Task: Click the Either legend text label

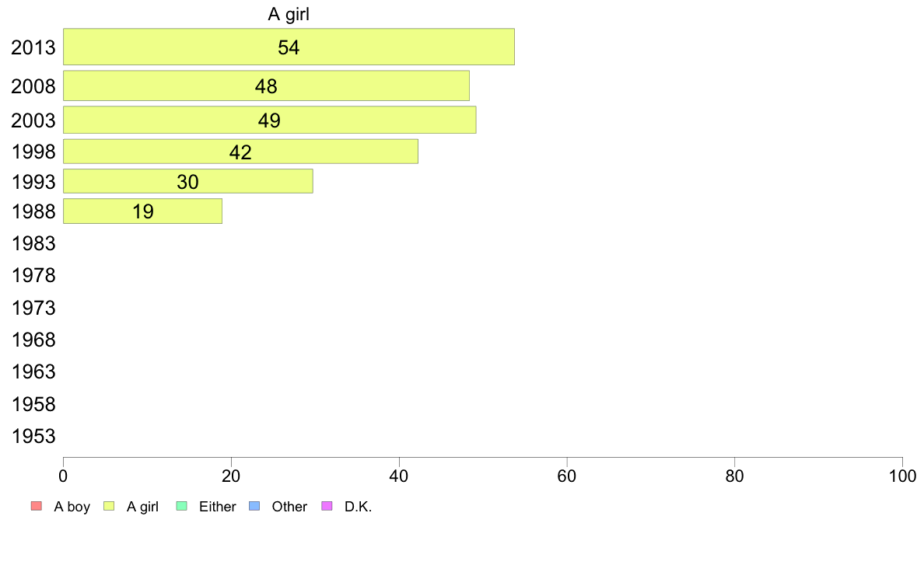Action: [218, 507]
